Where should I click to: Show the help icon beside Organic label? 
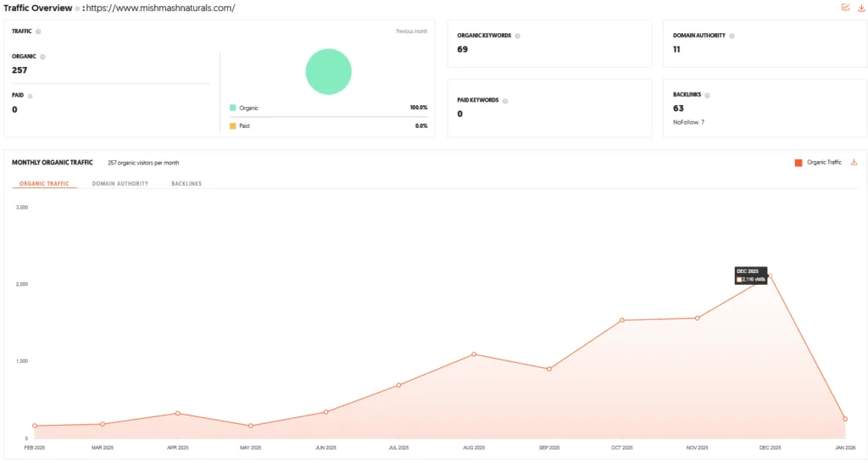pos(42,57)
